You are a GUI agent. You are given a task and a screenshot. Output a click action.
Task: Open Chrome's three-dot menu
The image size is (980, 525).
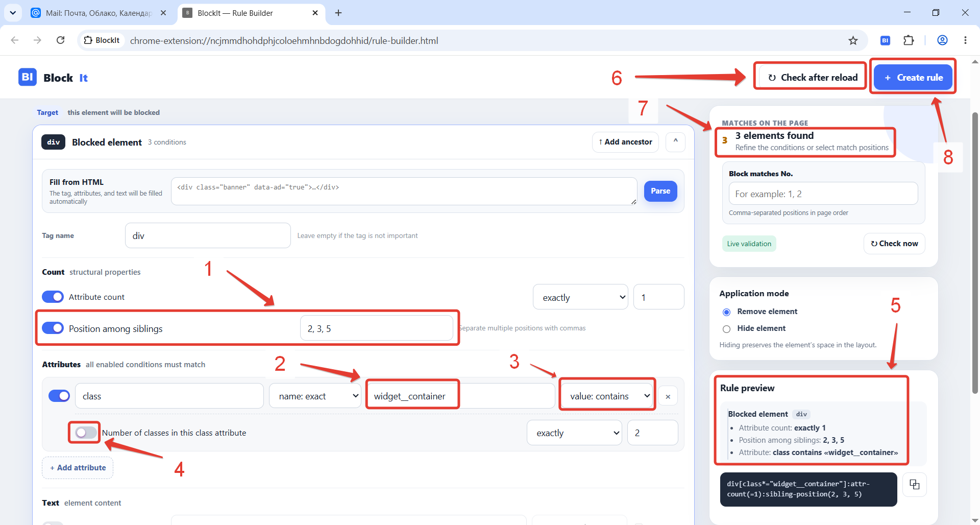point(965,40)
